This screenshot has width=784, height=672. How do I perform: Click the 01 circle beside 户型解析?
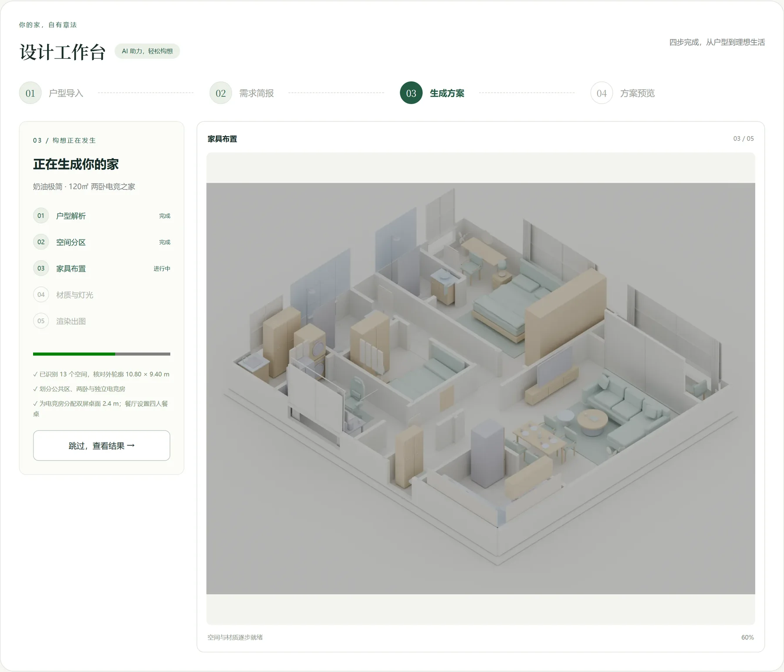pos(41,216)
